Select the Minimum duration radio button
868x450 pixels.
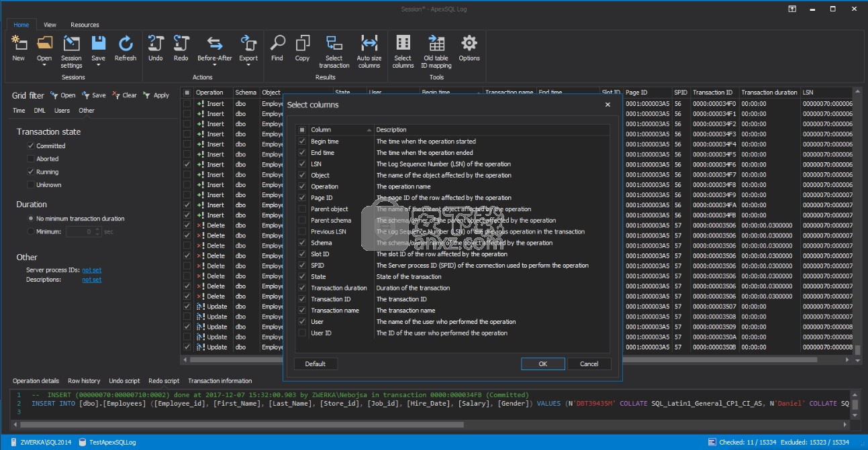point(31,231)
